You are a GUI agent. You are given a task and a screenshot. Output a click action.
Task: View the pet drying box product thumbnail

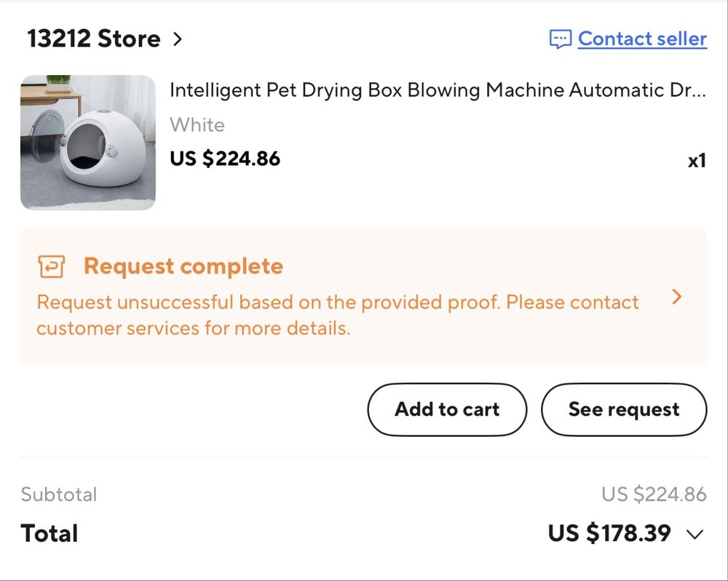[x=88, y=143]
